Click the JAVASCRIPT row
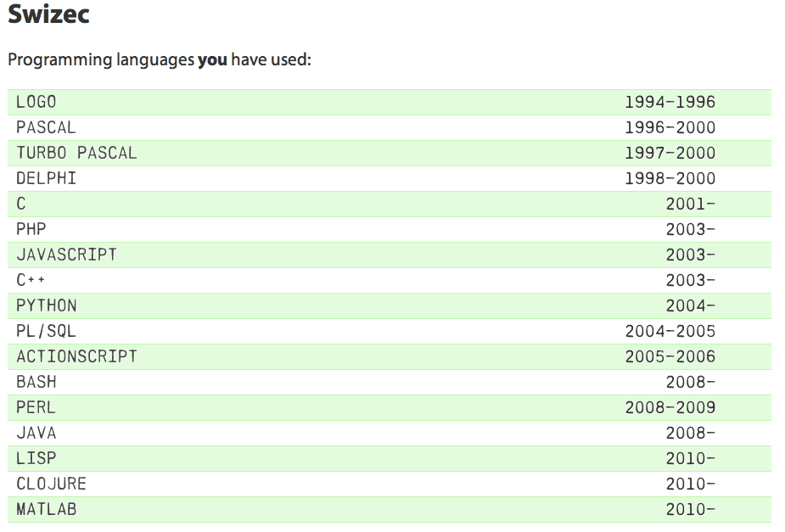 (x=390, y=255)
